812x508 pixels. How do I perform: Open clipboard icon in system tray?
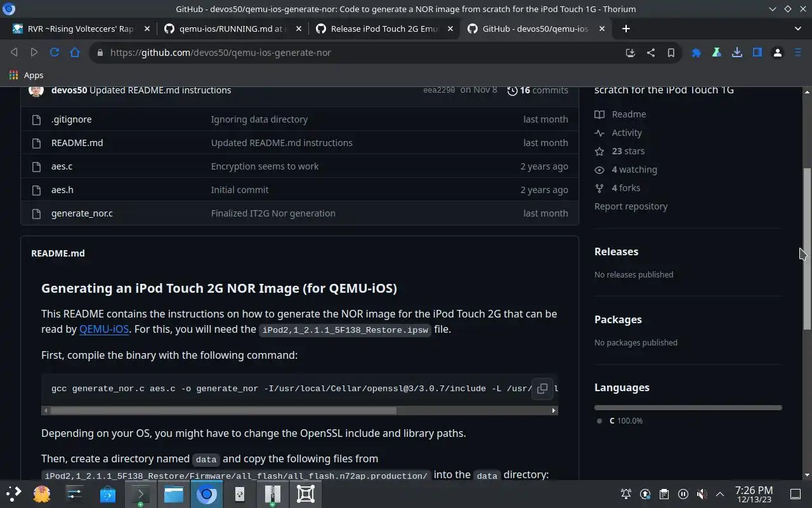click(664, 494)
